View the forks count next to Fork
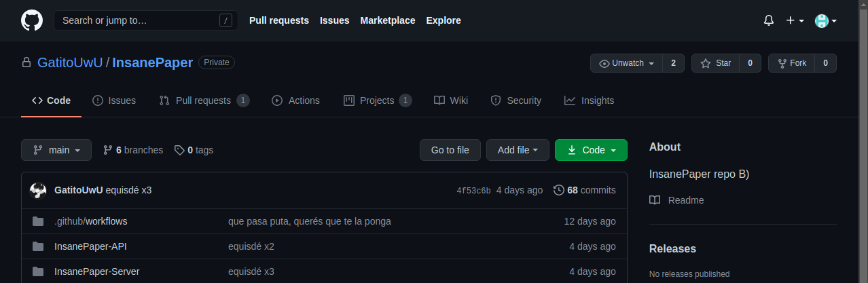This screenshot has height=283, width=868. [825, 63]
